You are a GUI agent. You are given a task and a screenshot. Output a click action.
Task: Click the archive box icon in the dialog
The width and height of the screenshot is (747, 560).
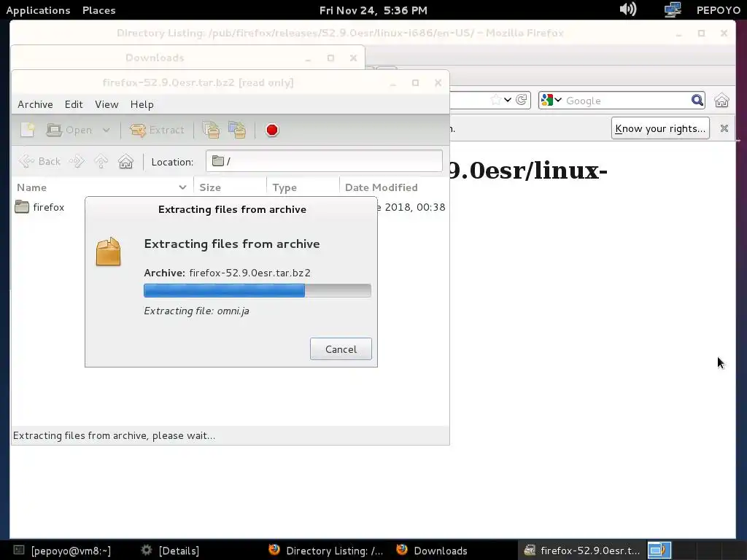[108, 252]
